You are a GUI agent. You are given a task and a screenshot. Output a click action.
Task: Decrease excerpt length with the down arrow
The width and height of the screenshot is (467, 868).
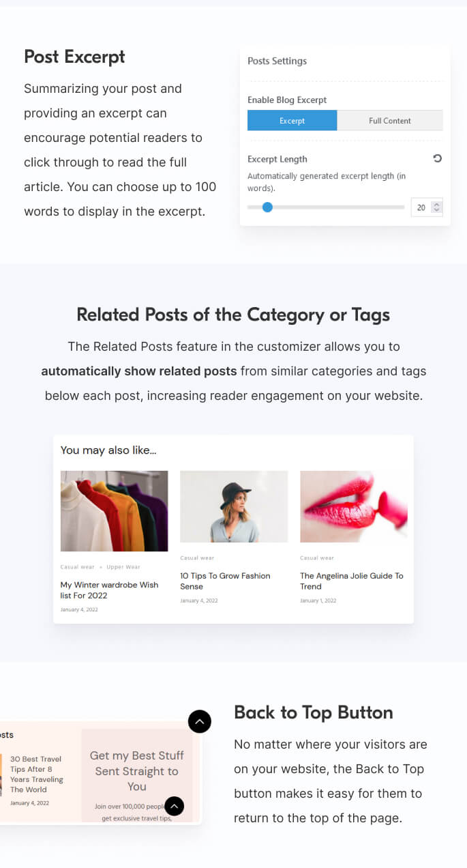[437, 211]
